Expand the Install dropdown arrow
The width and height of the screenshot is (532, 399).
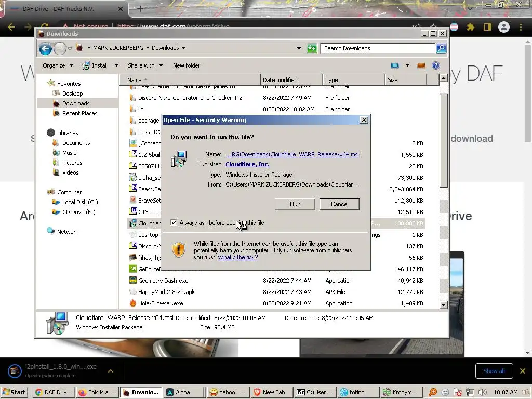click(116, 65)
